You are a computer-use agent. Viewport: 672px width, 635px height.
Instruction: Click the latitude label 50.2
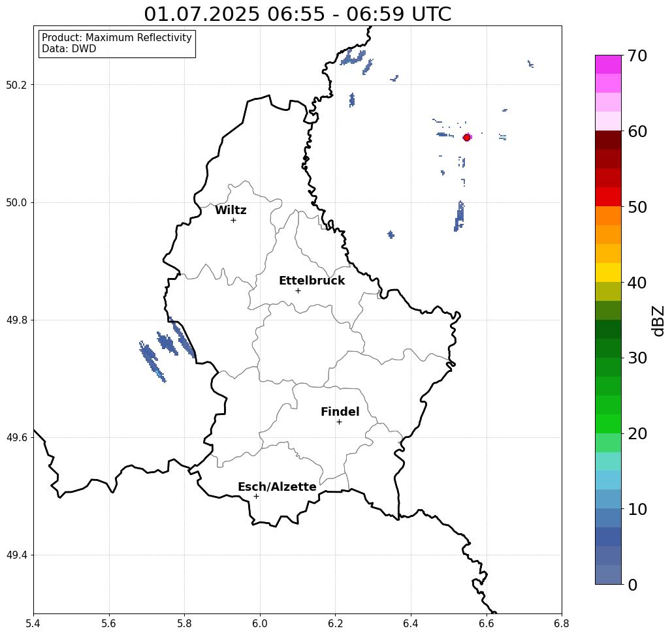point(16,85)
